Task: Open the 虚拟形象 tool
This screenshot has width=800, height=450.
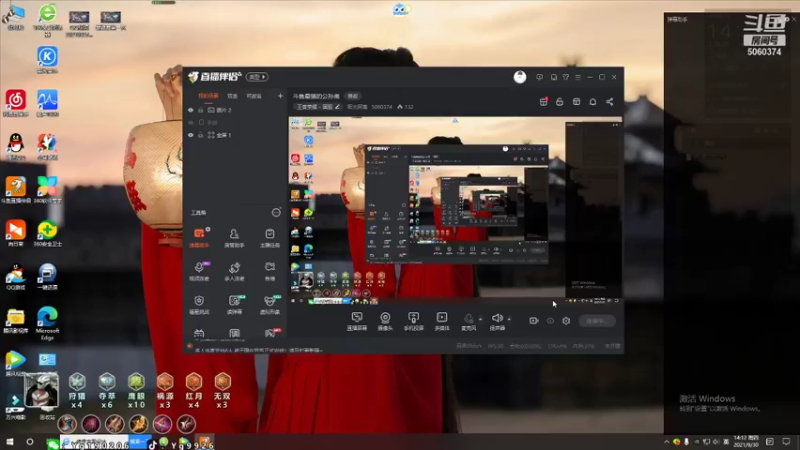Action: click(269, 304)
